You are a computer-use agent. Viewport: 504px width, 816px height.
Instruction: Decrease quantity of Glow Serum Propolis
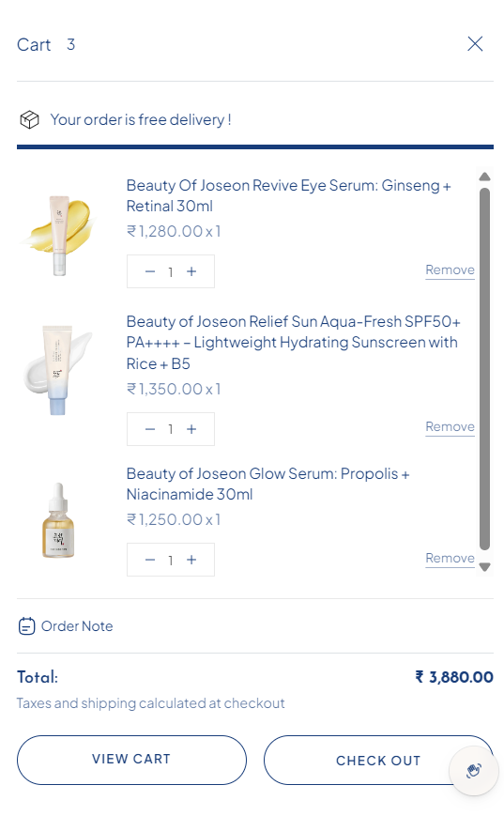(x=150, y=560)
